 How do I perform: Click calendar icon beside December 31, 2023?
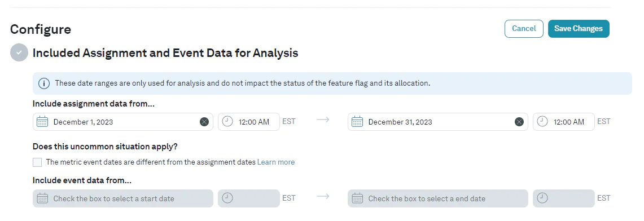pos(357,122)
